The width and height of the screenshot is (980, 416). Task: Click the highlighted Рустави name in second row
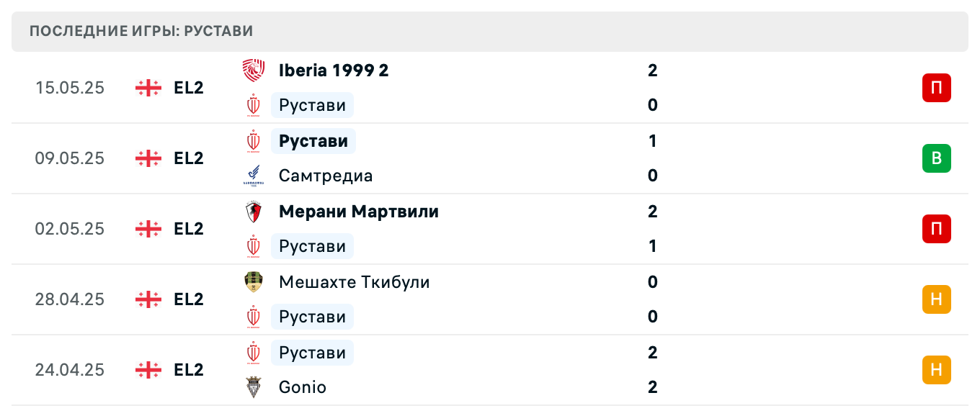click(313, 140)
